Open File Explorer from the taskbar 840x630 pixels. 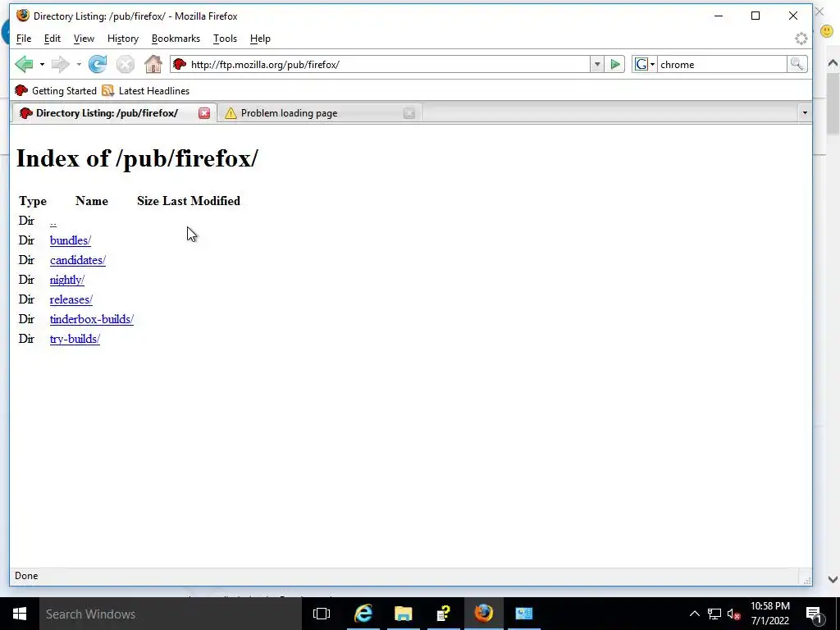[x=404, y=614]
